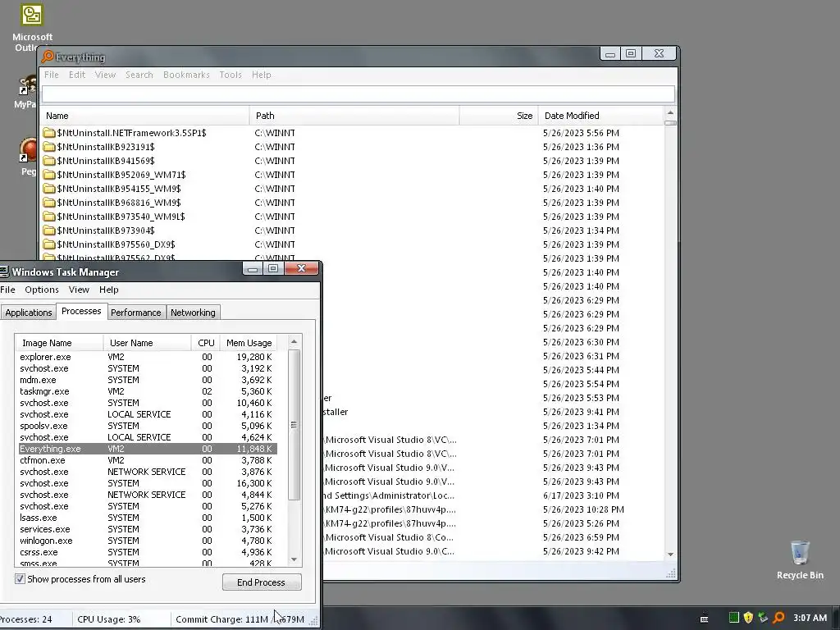Select explorer.exe process row

[x=148, y=357]
